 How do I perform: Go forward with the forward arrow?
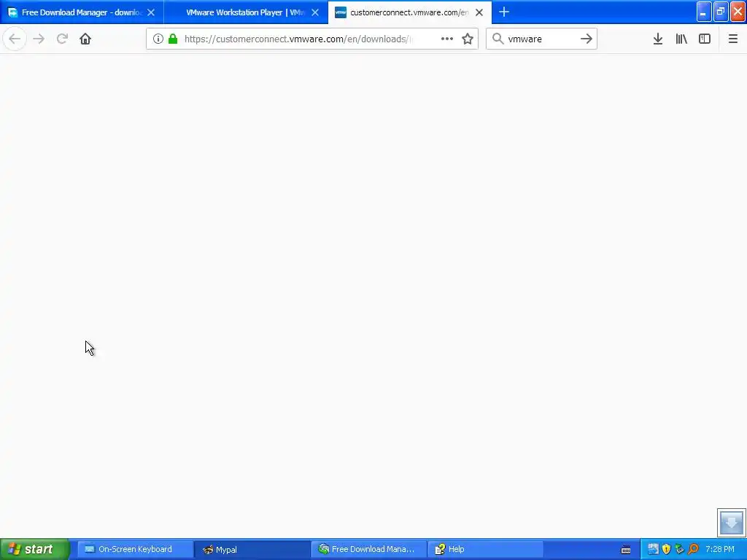pyautogui.click(x=39, y=39)
